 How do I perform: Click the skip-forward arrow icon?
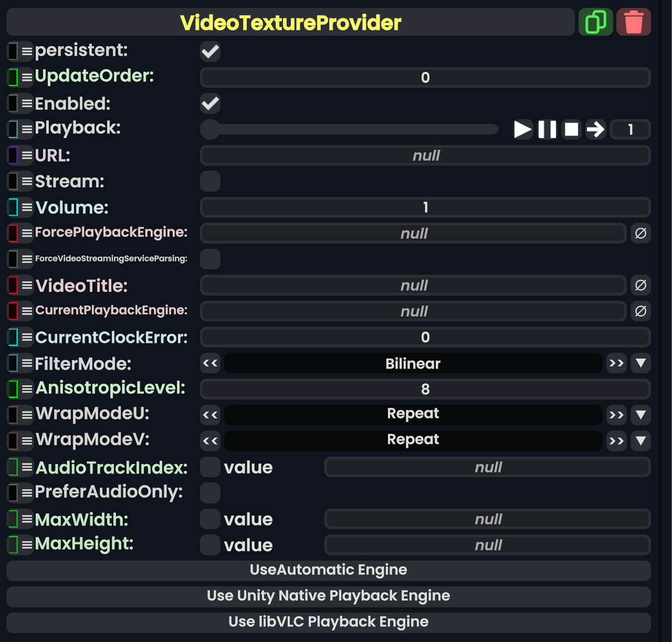point(595,129)
